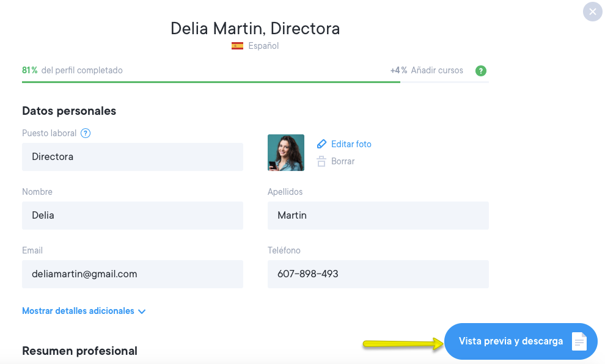Click the Borrar photo link
The image size is (605, 364).
point(343,162)
